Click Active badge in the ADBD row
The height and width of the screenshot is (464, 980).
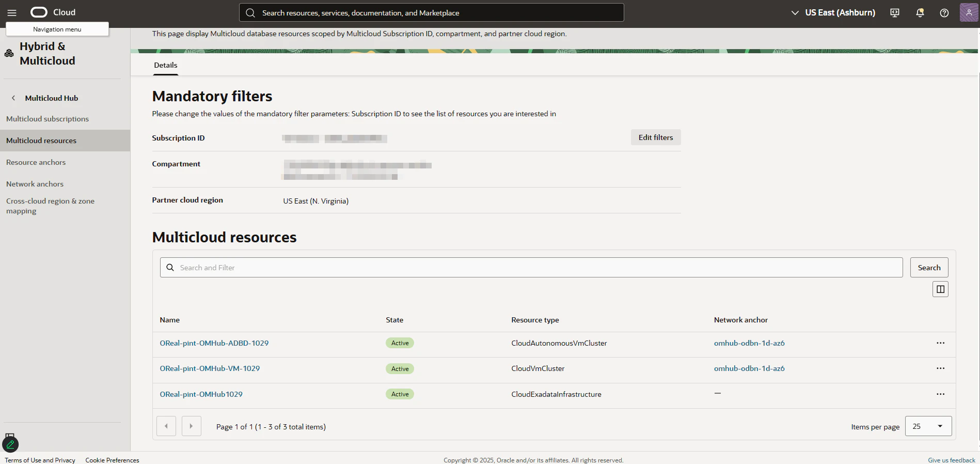coord(400,343)
